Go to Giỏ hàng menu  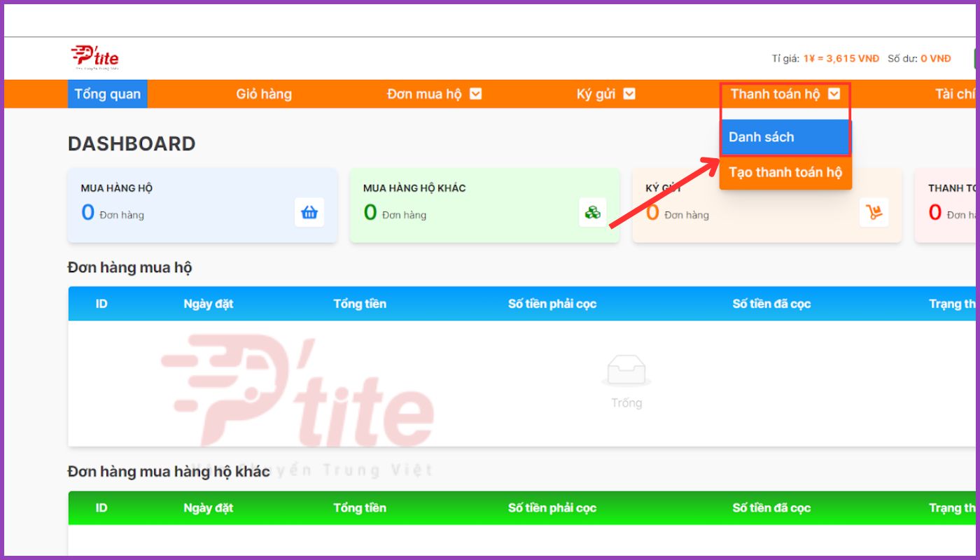(264, 94)
